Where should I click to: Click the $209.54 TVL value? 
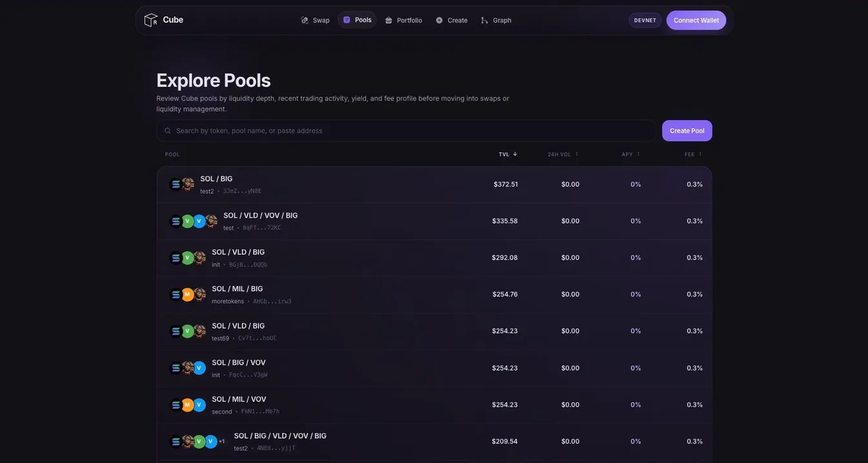point(505,442)
